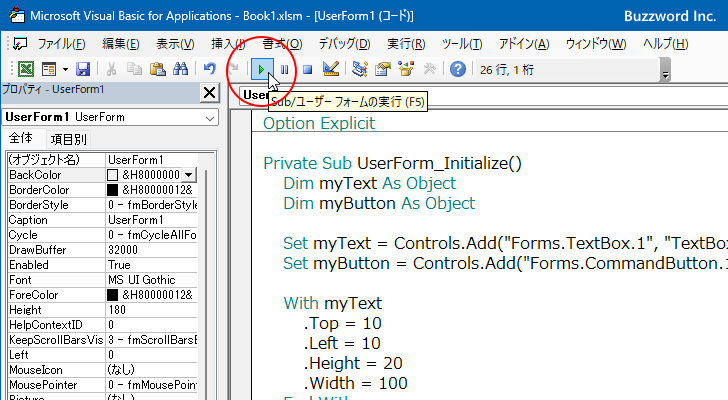Open the アドイン(A) menu

(x=524, y=44)
